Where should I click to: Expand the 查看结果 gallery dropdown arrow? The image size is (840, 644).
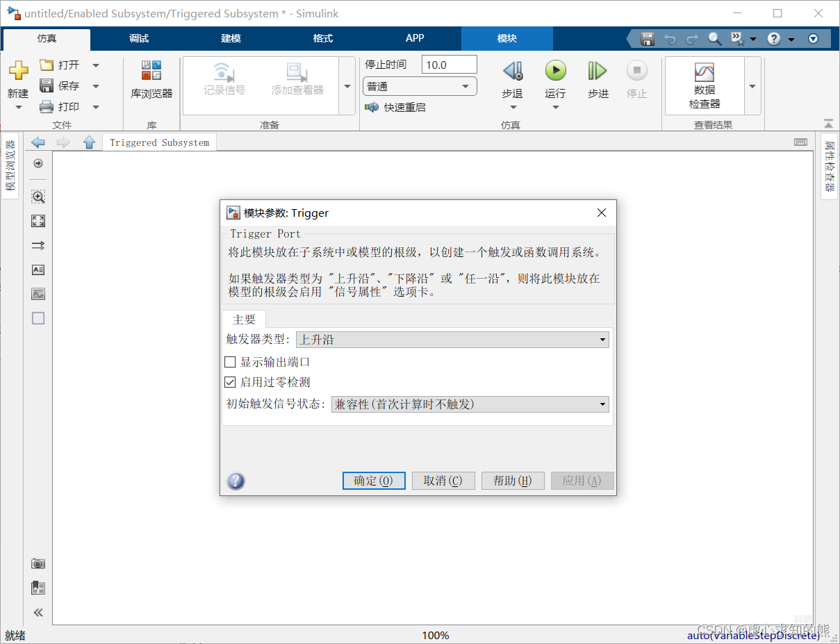point(752,86)
